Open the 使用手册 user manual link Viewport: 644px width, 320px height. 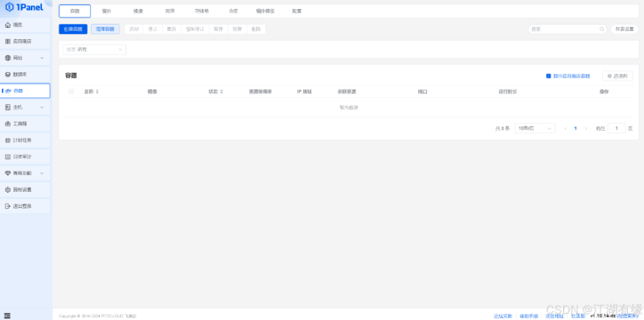click(x=528, y=316)
